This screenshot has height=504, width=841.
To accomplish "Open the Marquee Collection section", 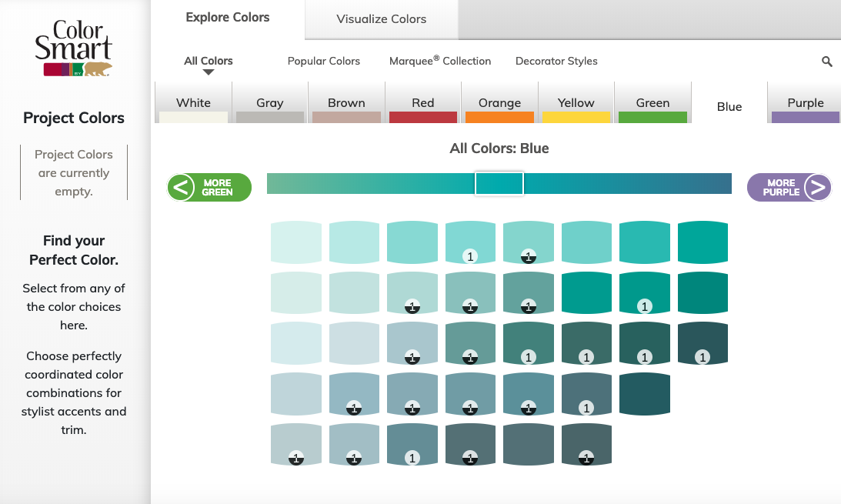I will pos(440,61).
